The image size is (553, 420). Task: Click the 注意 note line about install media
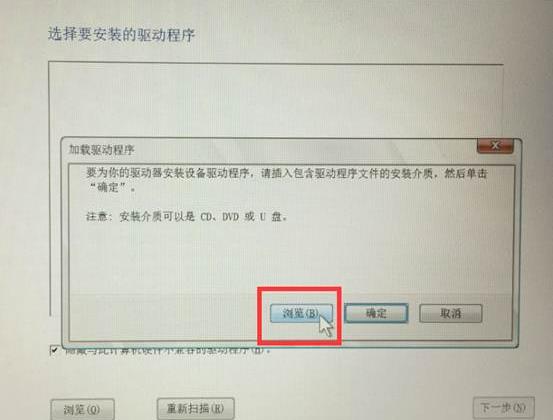[187, 217]
